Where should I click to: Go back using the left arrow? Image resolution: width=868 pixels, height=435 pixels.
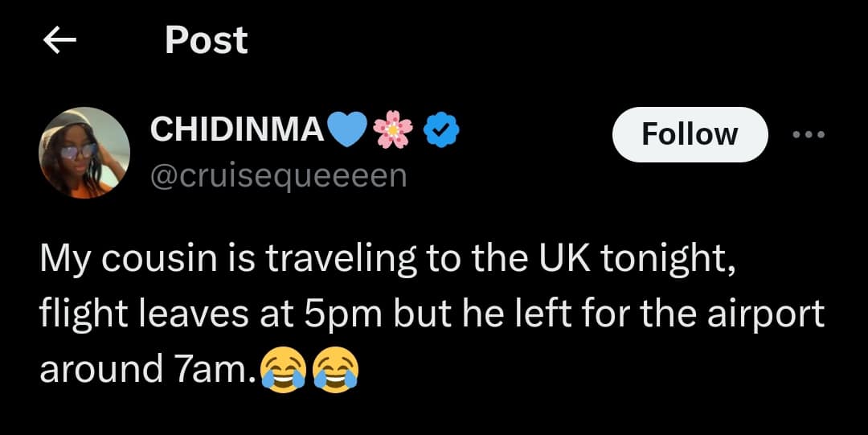coord(59,41)
